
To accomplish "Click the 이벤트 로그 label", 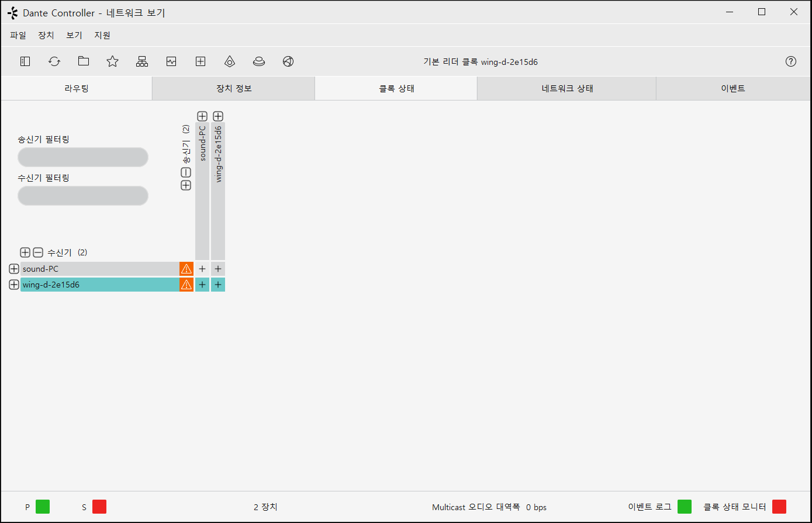I will tap(649, 507).
